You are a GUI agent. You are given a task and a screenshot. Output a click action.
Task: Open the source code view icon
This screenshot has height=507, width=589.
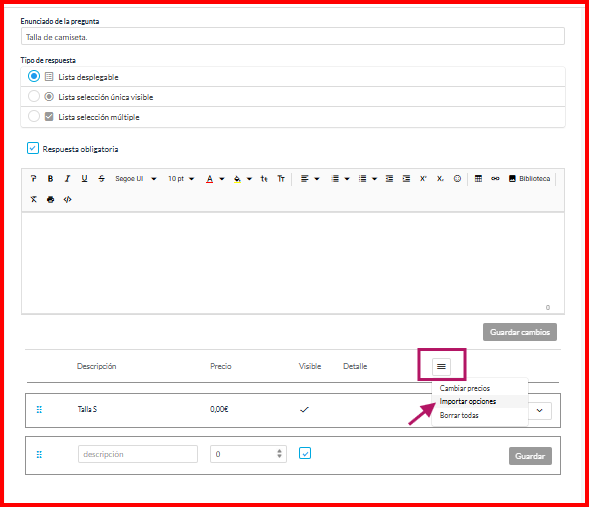(x=67, y=199)
